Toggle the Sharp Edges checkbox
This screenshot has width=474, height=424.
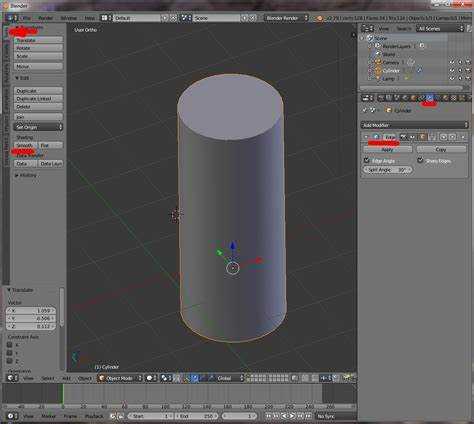pos(420,160)
